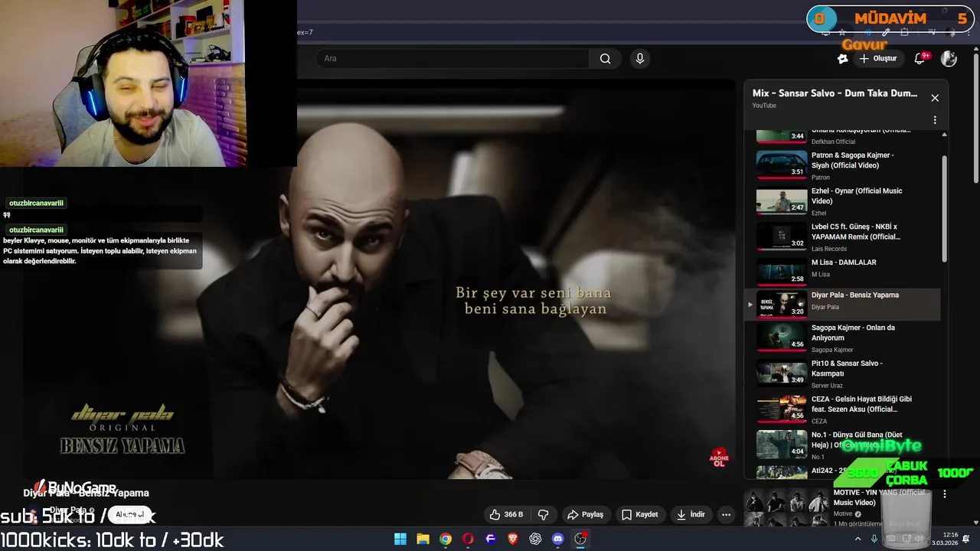The height and width of the screenshot is (551, 980).
Task: Click the dislike thumbs-down button
Action: pyautogui.click(x=544, y=514)
